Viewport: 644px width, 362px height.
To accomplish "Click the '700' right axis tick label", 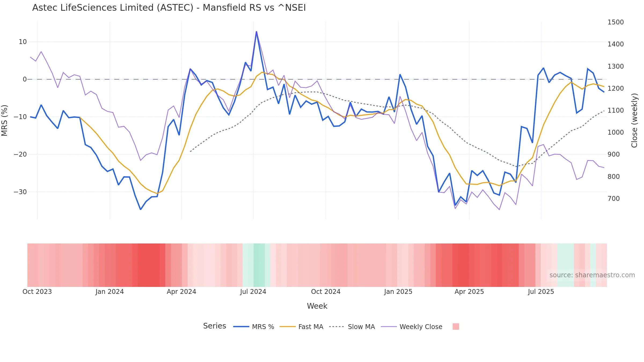I will point(614,199).
